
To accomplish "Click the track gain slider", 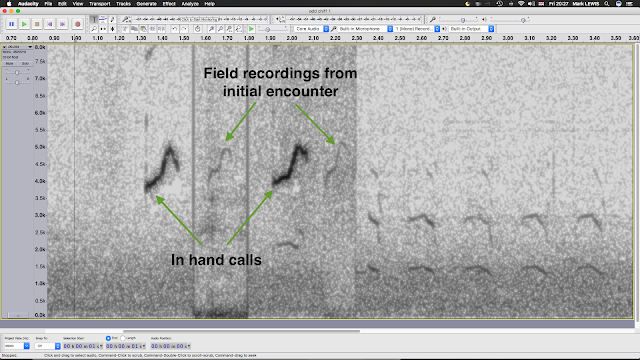I will 17,73.
